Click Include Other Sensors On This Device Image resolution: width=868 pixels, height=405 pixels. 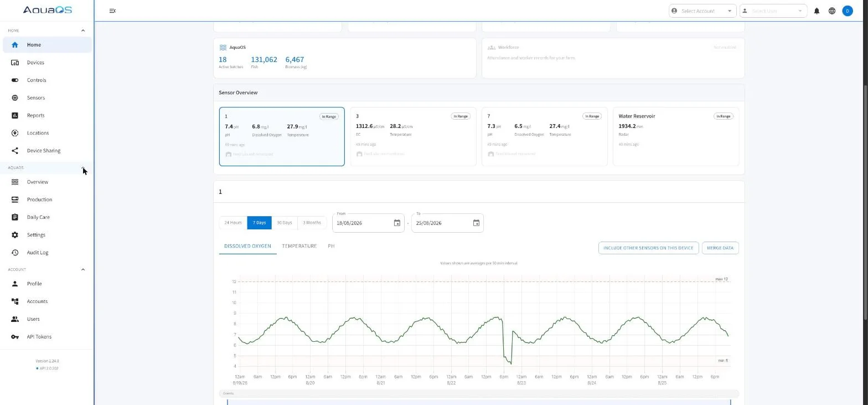pos(648,248)
